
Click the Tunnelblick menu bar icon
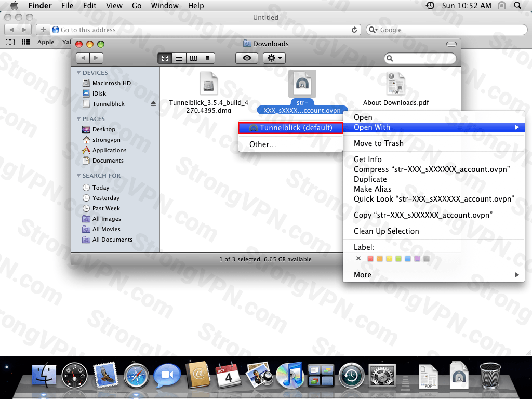tap(502, 5)
